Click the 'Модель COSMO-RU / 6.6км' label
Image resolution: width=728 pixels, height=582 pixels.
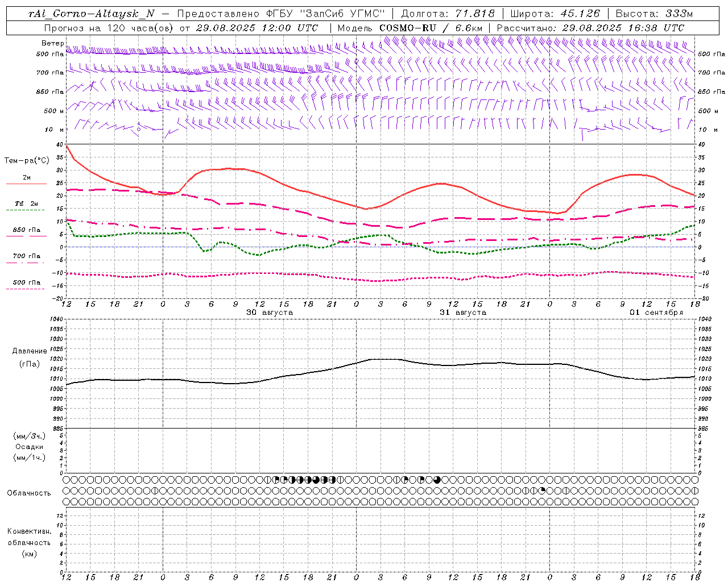point(410,28)
